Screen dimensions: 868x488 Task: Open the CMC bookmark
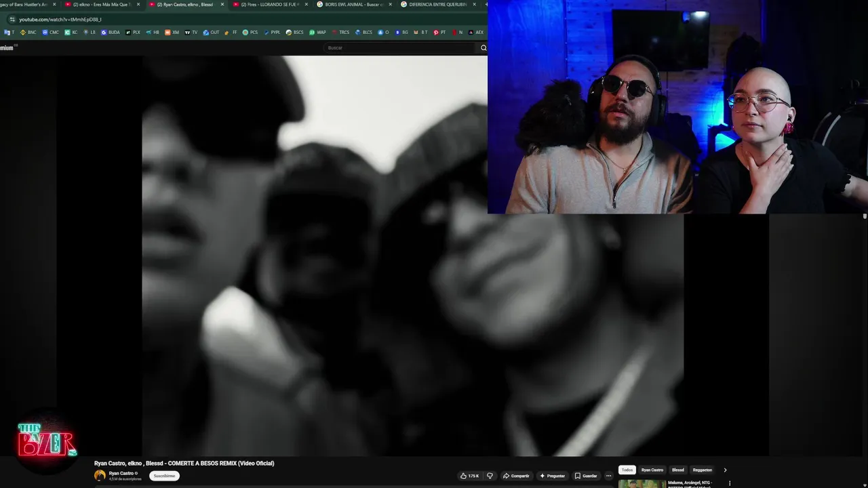point(51,33)
